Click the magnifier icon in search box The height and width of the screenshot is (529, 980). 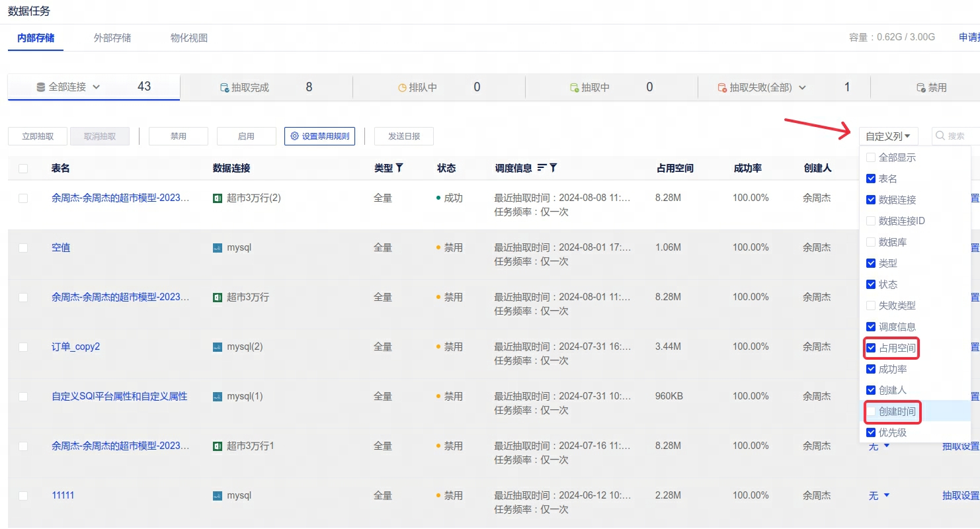(940, 136)
